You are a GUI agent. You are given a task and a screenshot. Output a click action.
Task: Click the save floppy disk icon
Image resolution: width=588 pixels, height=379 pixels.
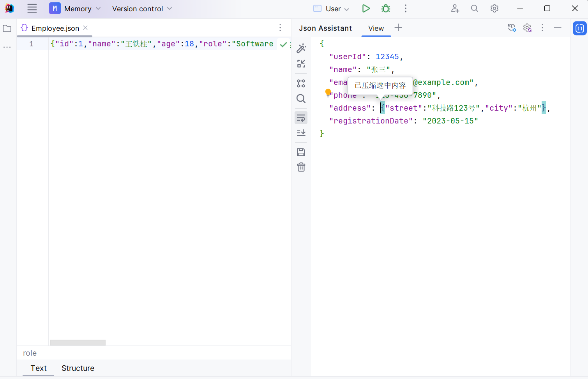click(301, 152)
